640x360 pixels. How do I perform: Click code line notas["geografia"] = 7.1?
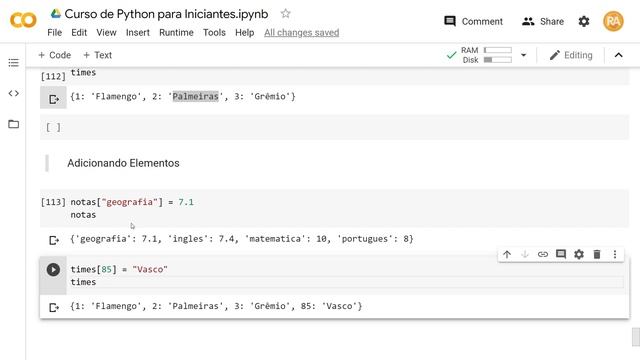(x=132, y=202)
